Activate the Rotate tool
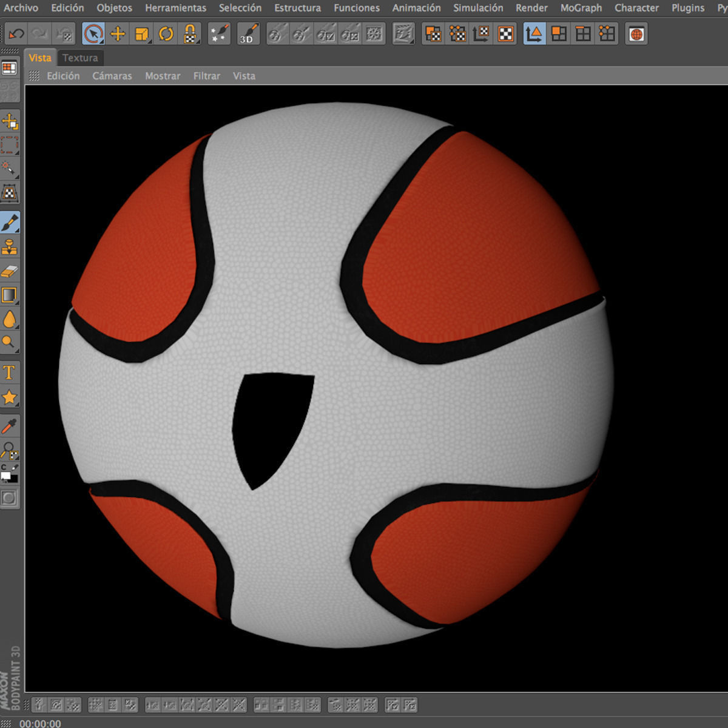The width and height of the screenshot is (728, 728). 166,34
